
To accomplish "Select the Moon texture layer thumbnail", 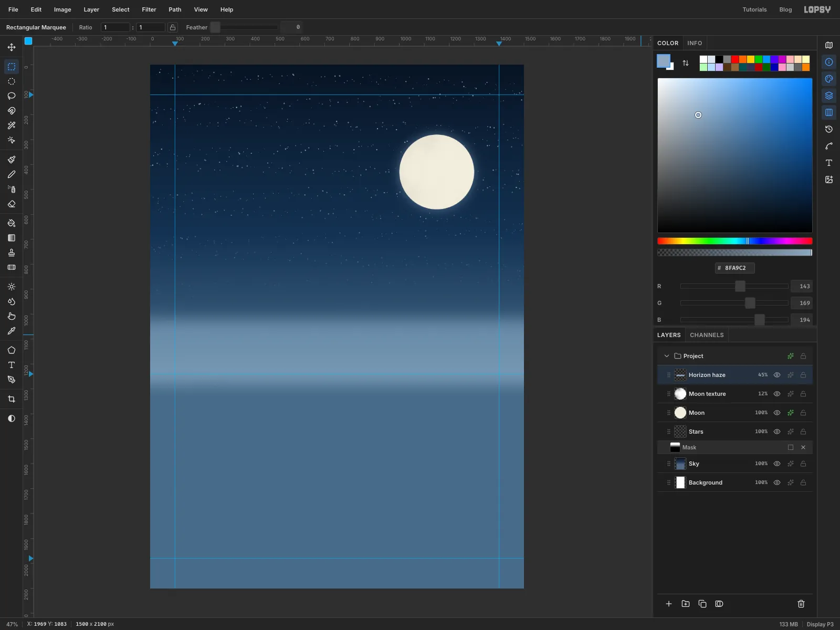I will tap(680, 394).
